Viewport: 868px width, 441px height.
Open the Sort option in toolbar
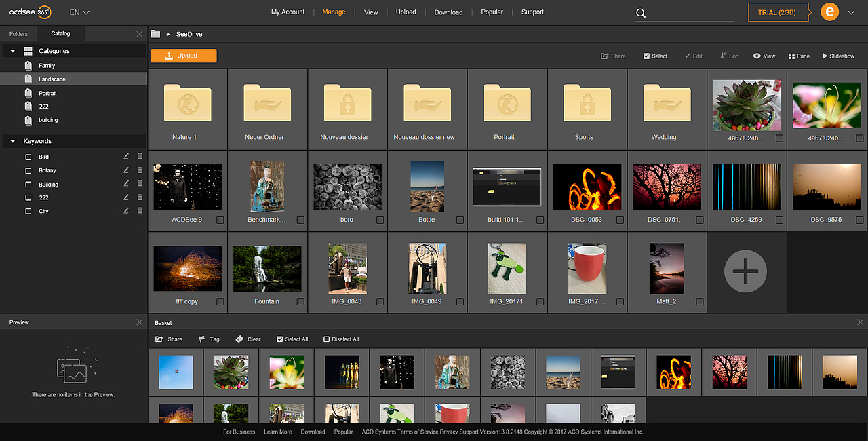pyautogui.click(x=730, y=56)
